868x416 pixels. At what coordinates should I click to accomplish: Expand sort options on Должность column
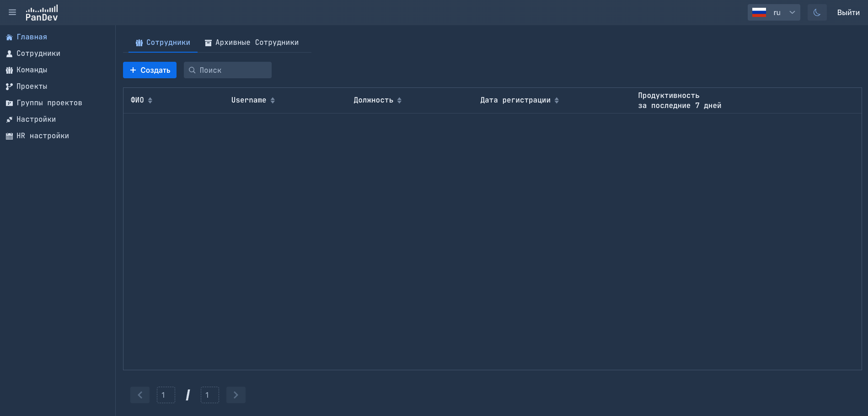click(x=399, y=100)
